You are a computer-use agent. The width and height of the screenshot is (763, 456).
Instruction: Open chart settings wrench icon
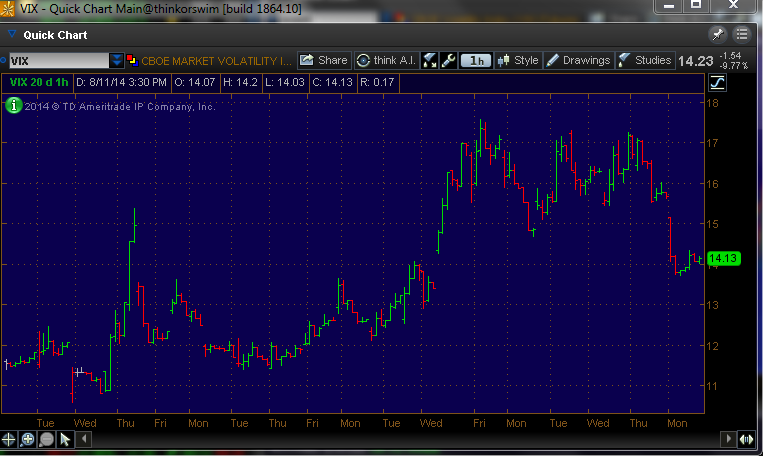(x=448, y=60)
